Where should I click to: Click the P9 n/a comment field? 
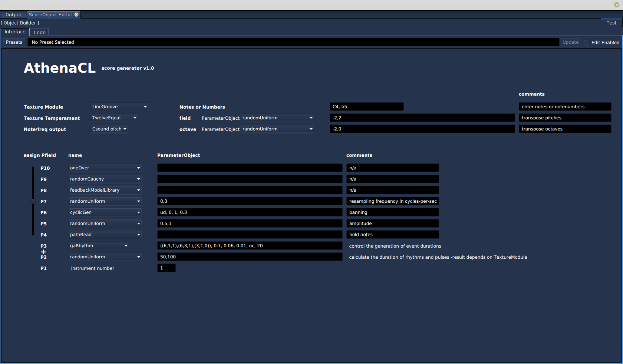(x=392, y=179)
